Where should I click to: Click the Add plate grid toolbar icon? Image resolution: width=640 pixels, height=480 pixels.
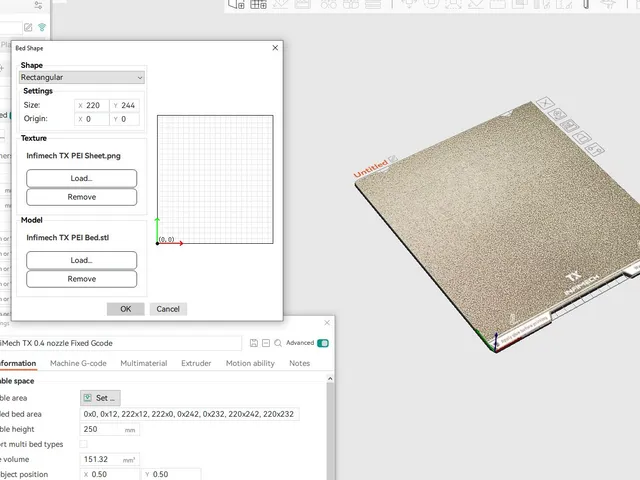click(x=258, y=4)
